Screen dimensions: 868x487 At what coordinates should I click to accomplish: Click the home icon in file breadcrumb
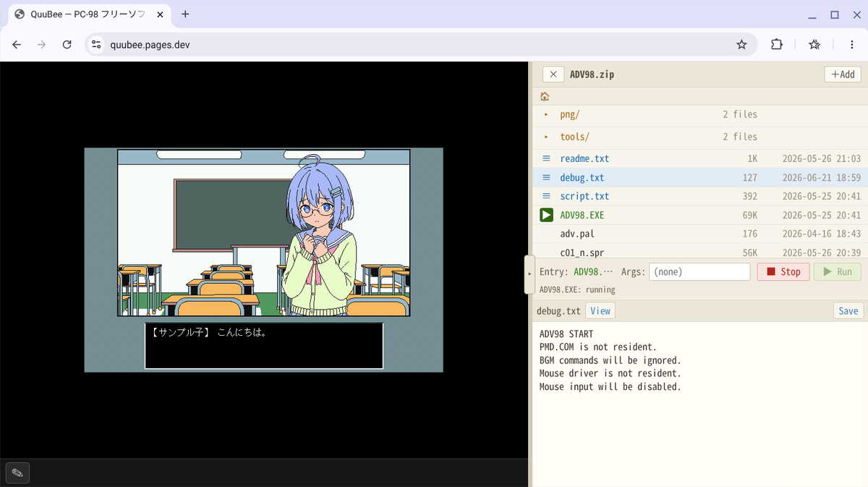pyautogui.click(x=545, y=96)
